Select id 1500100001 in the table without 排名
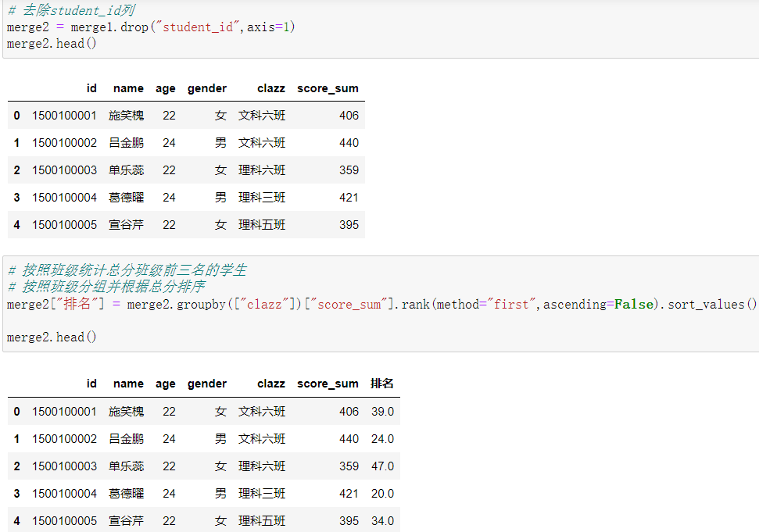 point(64,116)
